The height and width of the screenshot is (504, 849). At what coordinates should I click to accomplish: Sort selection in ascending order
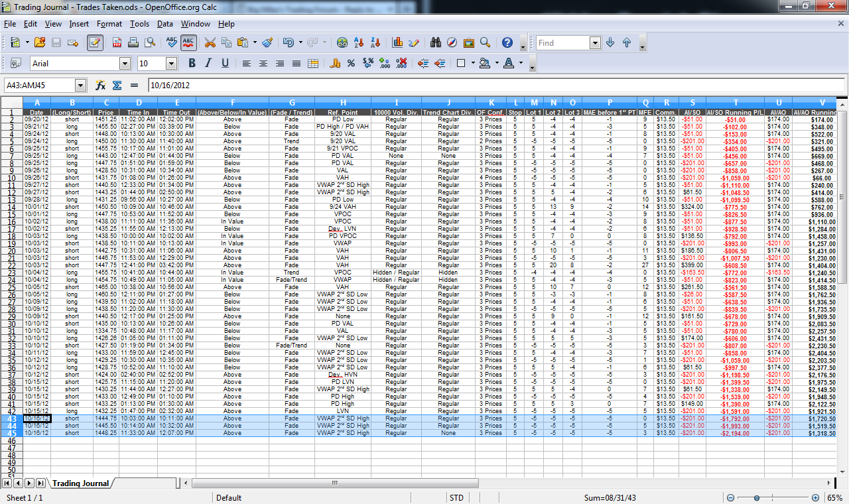pyautogui.click(x=359, y=43)
